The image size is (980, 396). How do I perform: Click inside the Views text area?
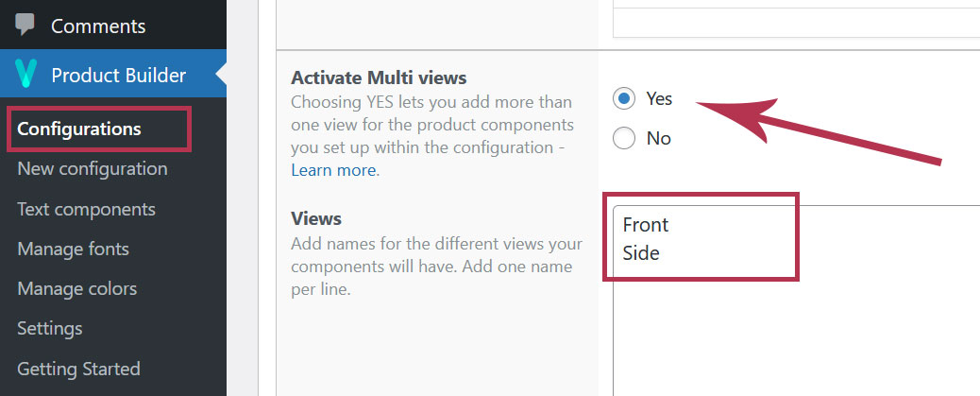pyautogui.click(x=796, y=301)
